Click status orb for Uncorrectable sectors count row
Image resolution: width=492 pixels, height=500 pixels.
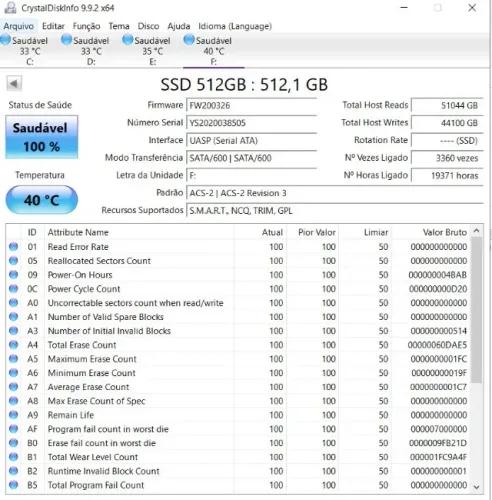point(13,303)
